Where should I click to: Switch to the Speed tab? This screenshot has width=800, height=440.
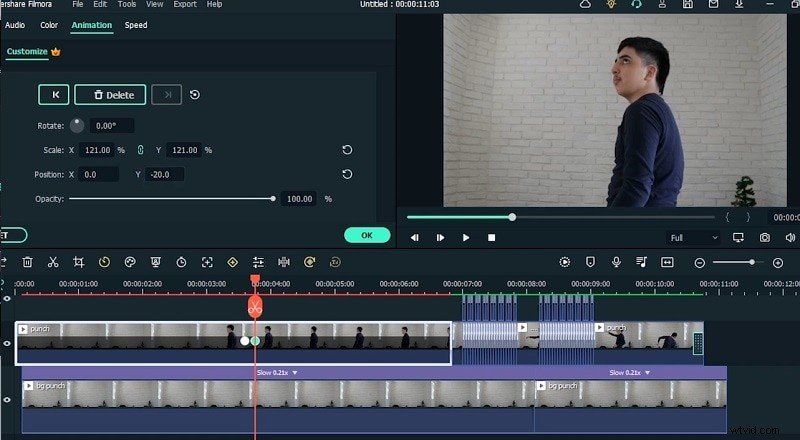coord(136,25)
